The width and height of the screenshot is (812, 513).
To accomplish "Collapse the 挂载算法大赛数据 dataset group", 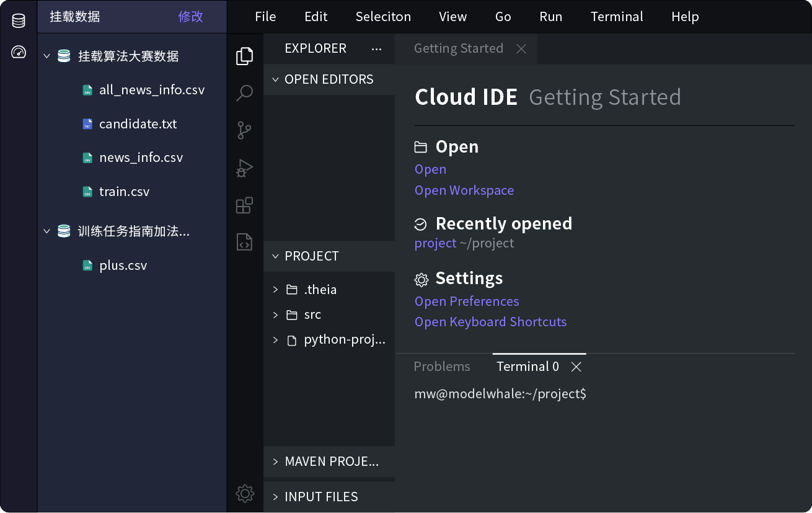I will [46, 56].
